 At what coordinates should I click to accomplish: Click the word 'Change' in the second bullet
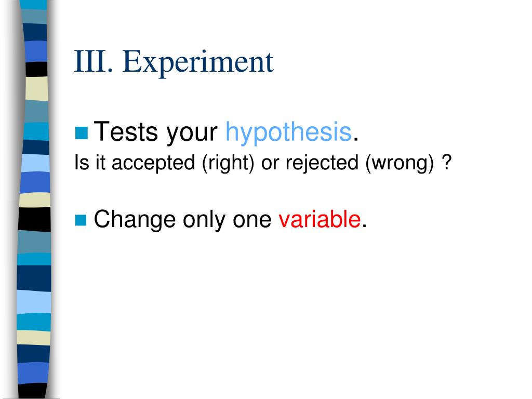[135, 220]
